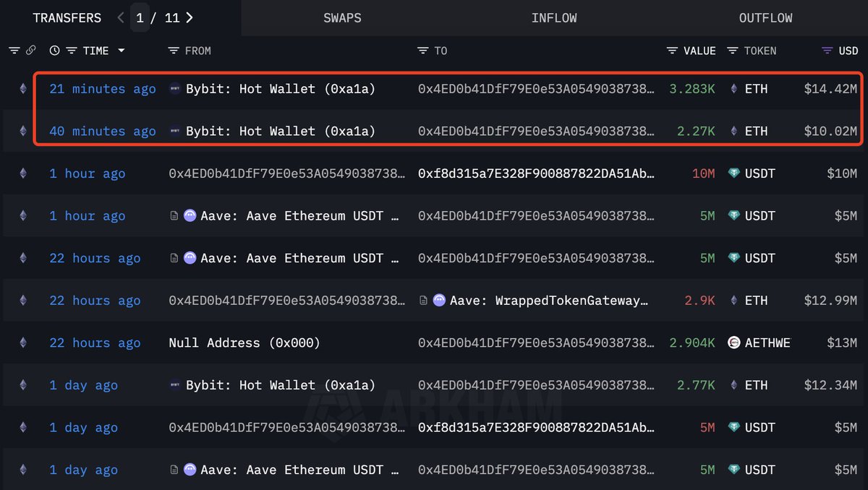Open the USD column filter
The height and width of the screenshot is (490, 868).
(x=827, y=51)
